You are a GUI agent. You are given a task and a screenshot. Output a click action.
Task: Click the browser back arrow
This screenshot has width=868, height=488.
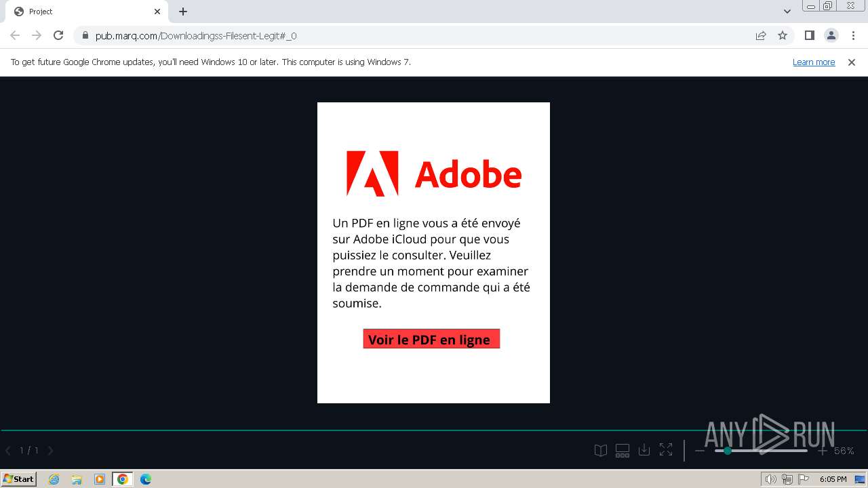(15, 35)
